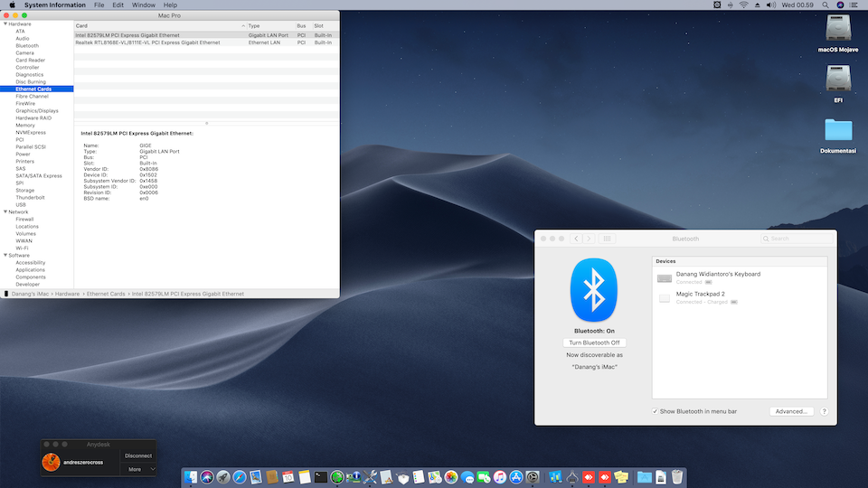Click Turn Bluetooth Off button
The height and width of the screenshot is (488, 868).
click(x=593, y=343)
